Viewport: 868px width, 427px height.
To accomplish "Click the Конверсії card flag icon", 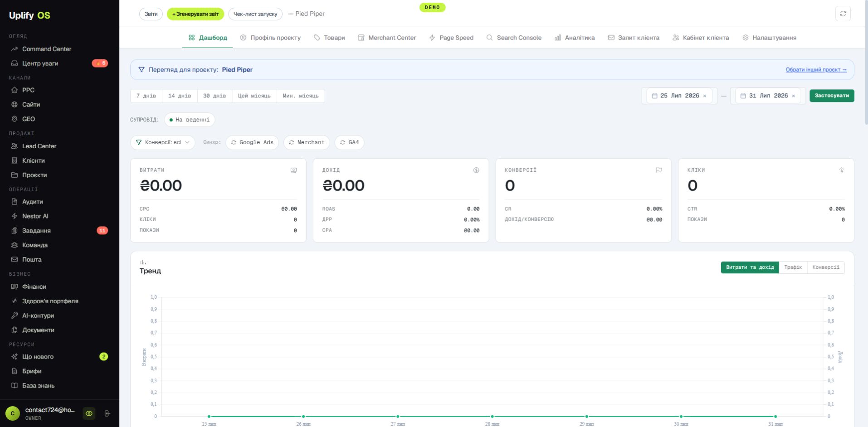I will 658,170.
